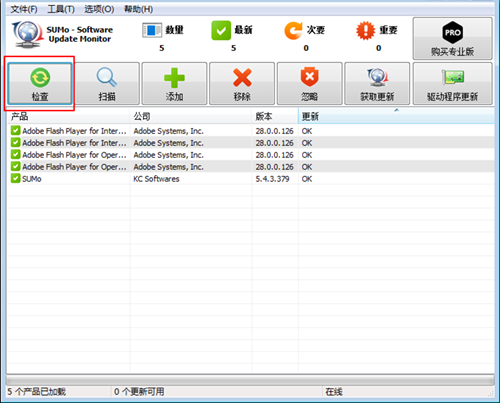Click the red 重要 exclamation icon
Image resolution: width=500 pixels, height=403 pixels.
pos(365,30)
